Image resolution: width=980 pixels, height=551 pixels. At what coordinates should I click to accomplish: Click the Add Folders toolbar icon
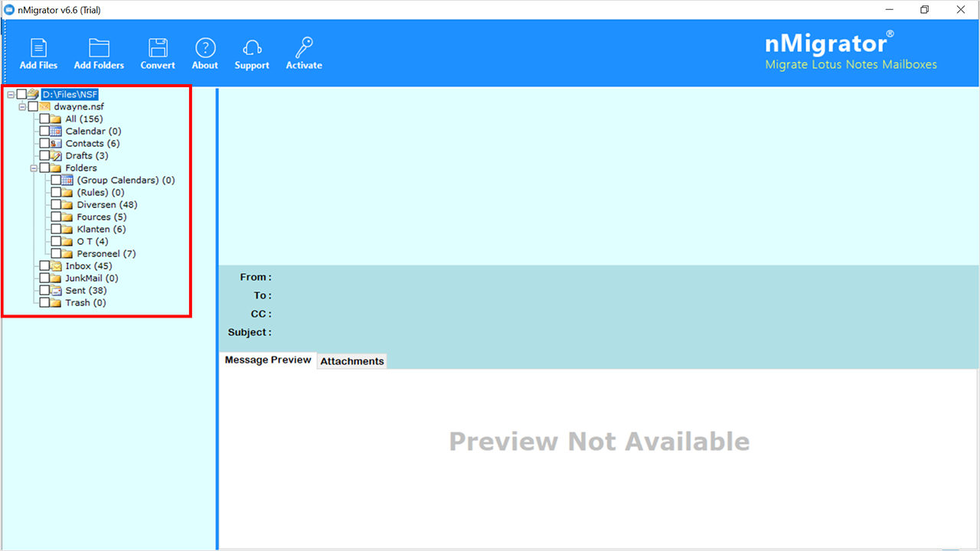[99, 47]
